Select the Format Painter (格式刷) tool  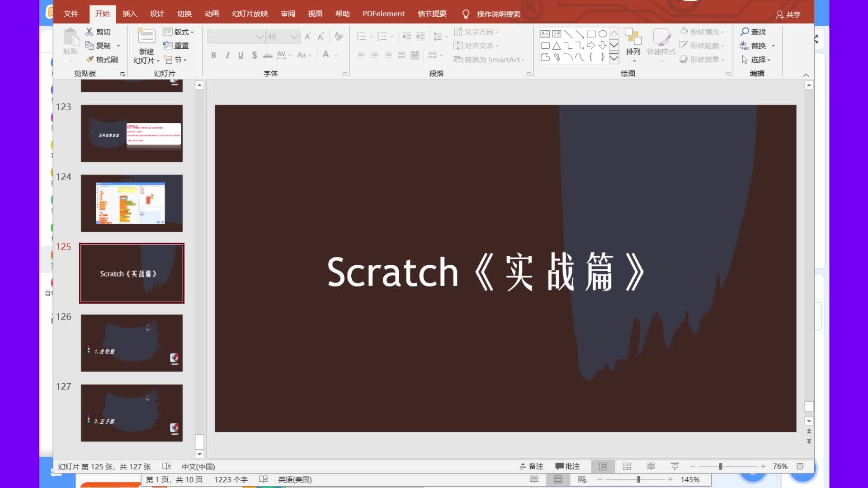(x=102, y=60)
